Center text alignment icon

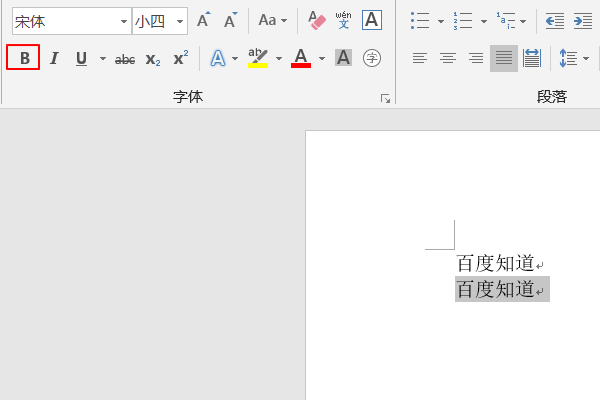448,58
